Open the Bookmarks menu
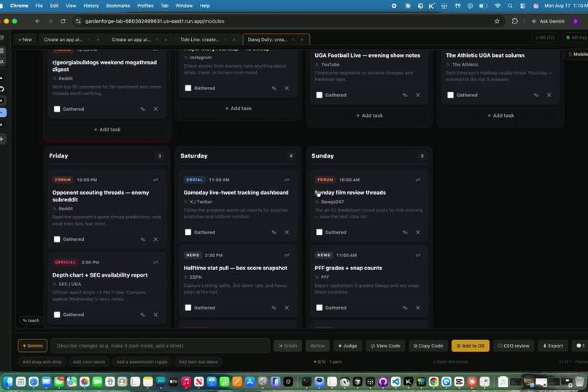Viewport: 588px width, 392px height. 117,6
